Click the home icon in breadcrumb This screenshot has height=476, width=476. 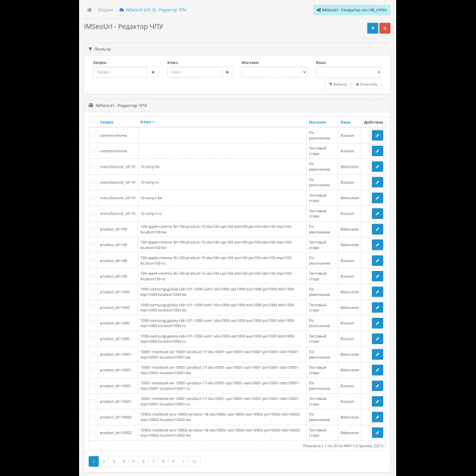[x=89, y=10]
